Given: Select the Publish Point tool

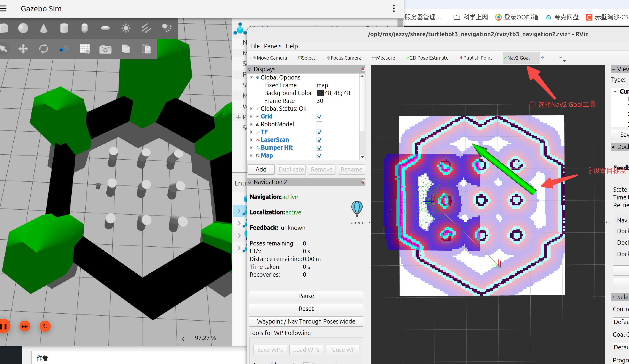Looking at the screenshot, I should coord(476,58).
